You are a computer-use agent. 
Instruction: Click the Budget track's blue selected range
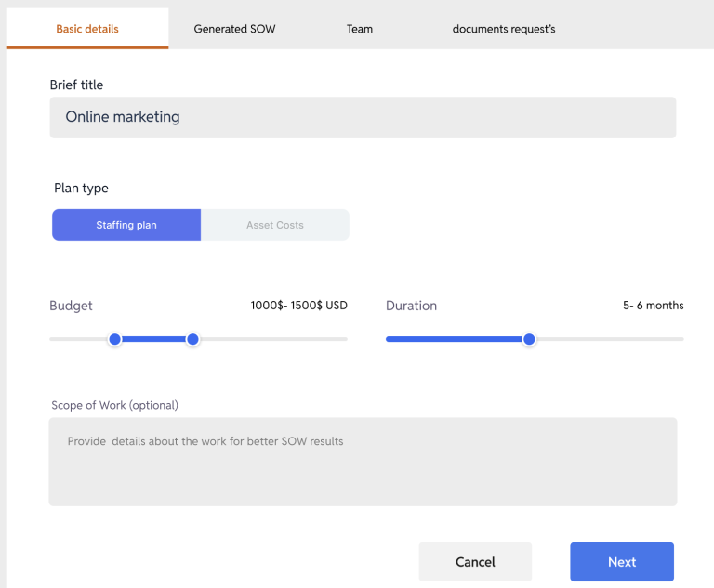(x=154, y=339)
